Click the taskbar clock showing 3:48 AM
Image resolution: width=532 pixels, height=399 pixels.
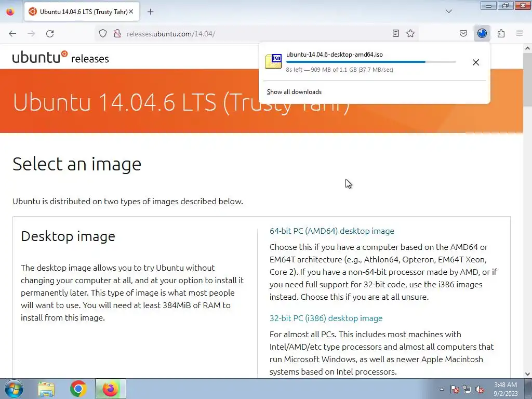pos(506,389)
